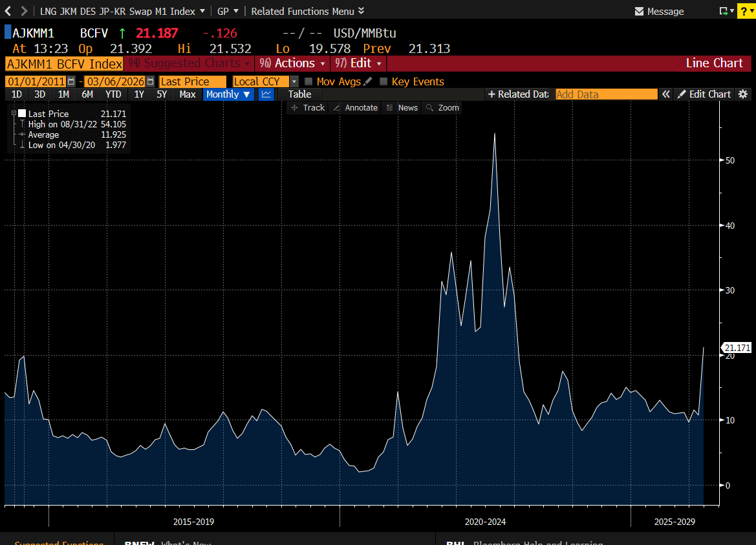Expand the Actions menu
Image resolution: width=756 pixels, height=545 pixels.
[292, 63]
